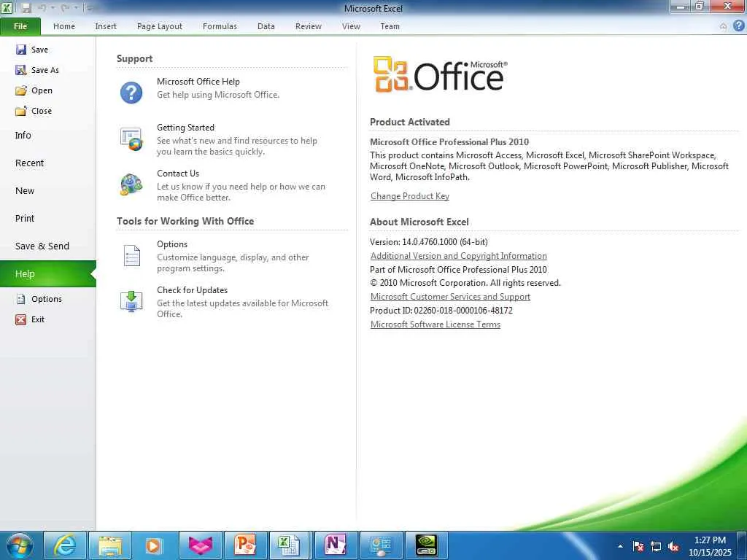
Task: Click the Excel taskbar button
Action: click(290, 545)
